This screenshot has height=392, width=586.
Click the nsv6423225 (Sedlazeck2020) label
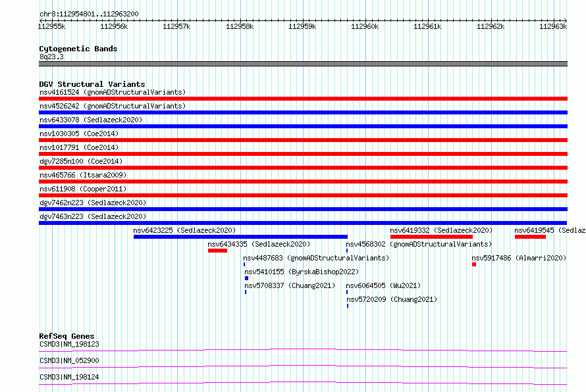(x=184, y=230)
